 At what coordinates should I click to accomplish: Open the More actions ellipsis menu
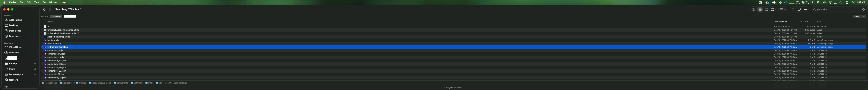click(x=806, y=10)
